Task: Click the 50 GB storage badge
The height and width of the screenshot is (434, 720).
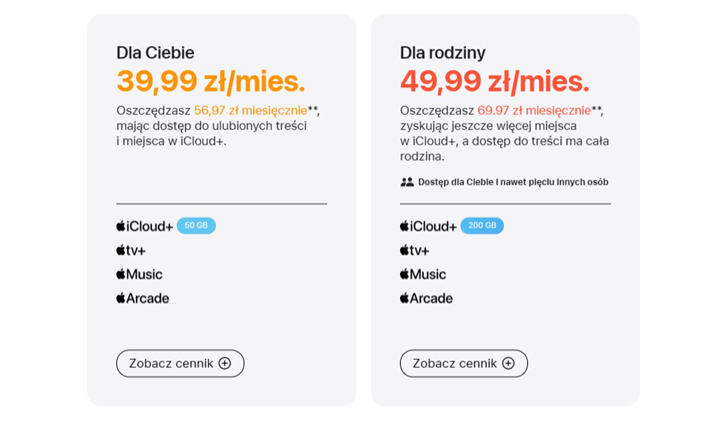Action: coord(196,226)
